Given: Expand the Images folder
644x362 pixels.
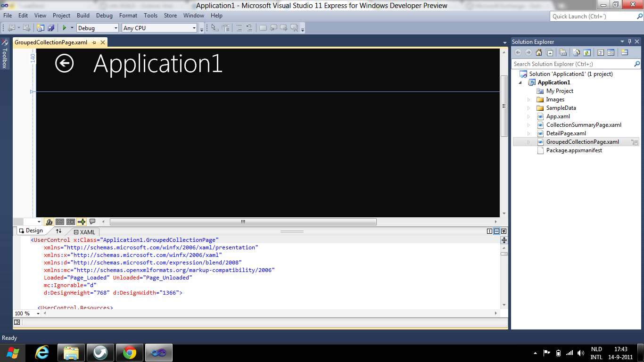Looking at the screenshot, I should [x=529, y=99].
